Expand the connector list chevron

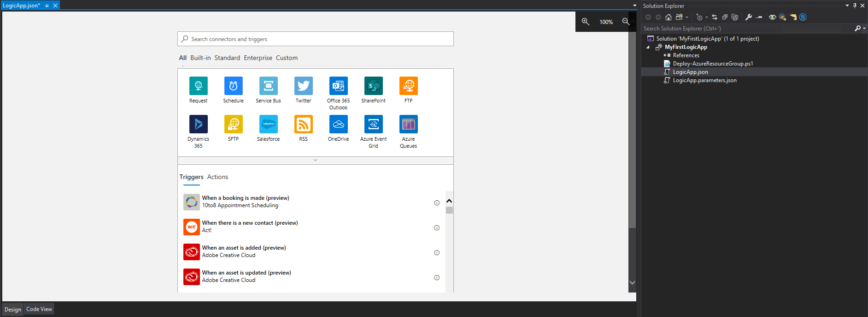click(315, 160)
